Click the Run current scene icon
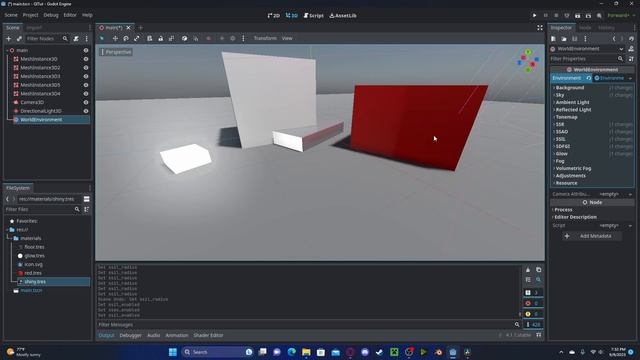This screenshot has height=360, width=640. [578, 16]
